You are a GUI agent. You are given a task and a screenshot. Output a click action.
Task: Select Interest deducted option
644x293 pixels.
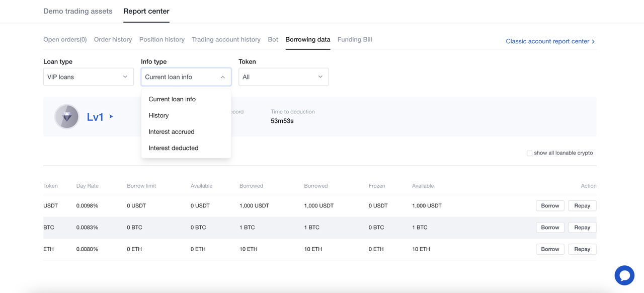click(186, 148)
